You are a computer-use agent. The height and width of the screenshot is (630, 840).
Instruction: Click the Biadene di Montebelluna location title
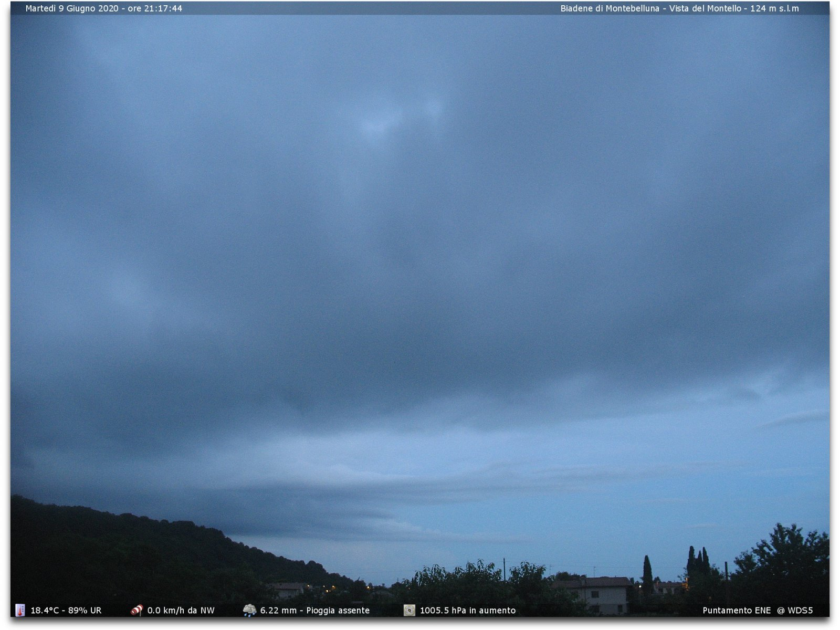tap(610, 8)
